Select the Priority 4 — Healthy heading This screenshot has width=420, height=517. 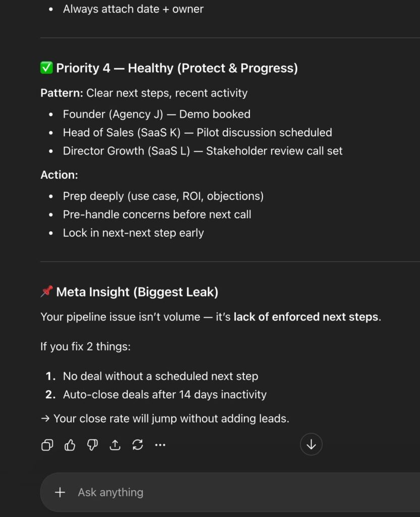[178, 68]
